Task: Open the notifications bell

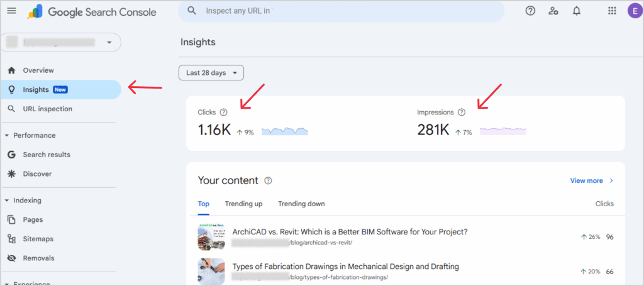Action: [577, 11]
